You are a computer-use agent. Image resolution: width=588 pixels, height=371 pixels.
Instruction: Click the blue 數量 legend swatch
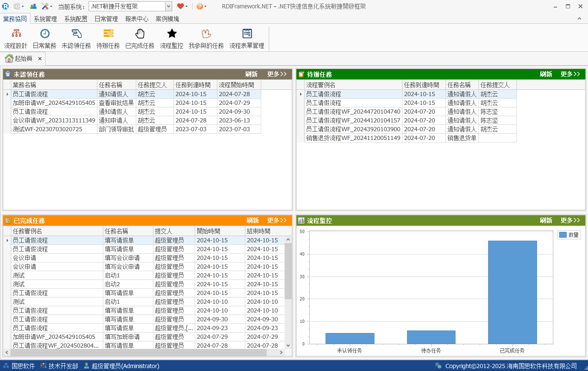point(563,235)
